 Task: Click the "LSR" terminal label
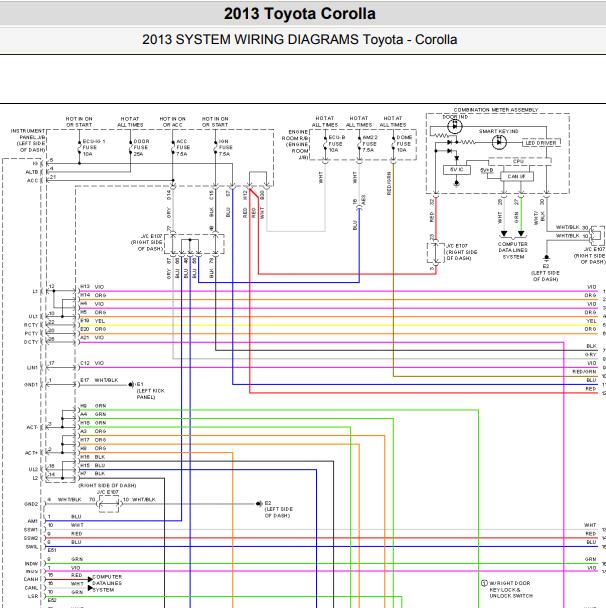[33, 596]
